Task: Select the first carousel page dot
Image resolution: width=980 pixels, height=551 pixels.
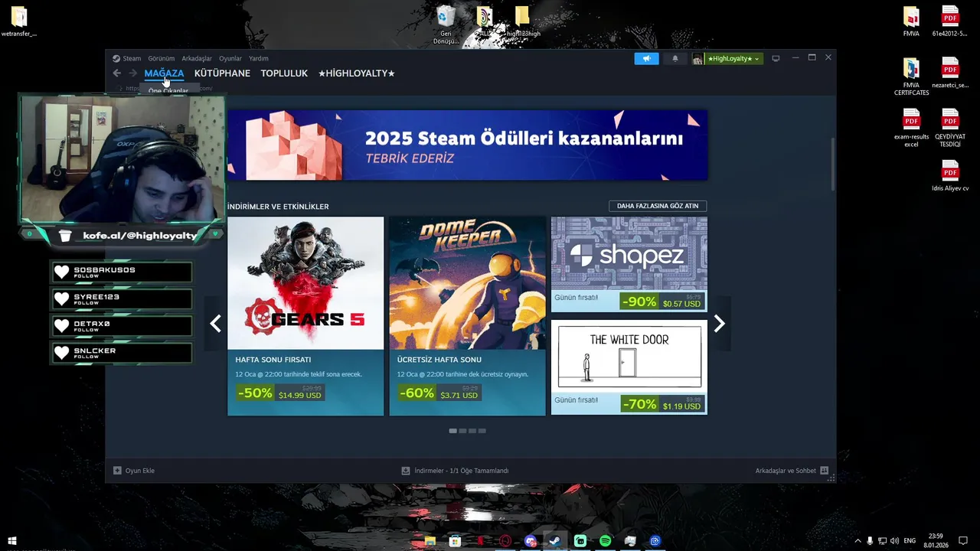Action: coord(452,431)
